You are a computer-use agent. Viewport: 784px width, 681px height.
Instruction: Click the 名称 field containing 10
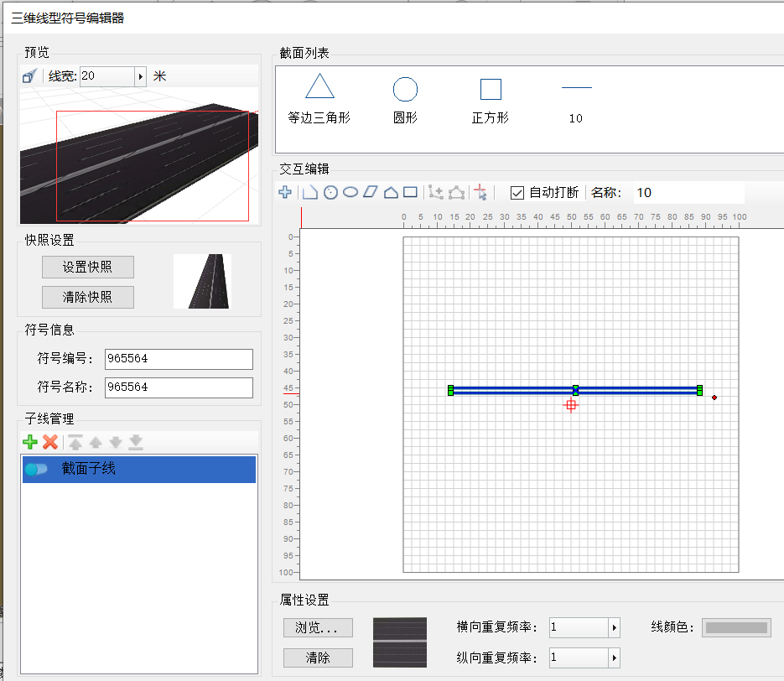pos(689,193)
